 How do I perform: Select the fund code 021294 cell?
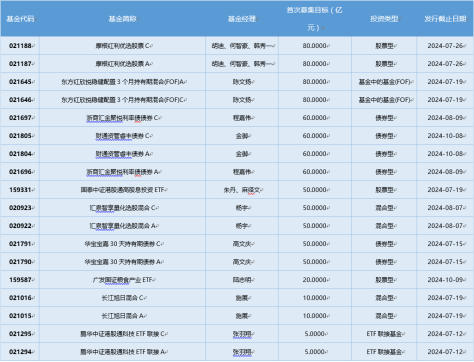pyautogui.click(x=21, y=352)
